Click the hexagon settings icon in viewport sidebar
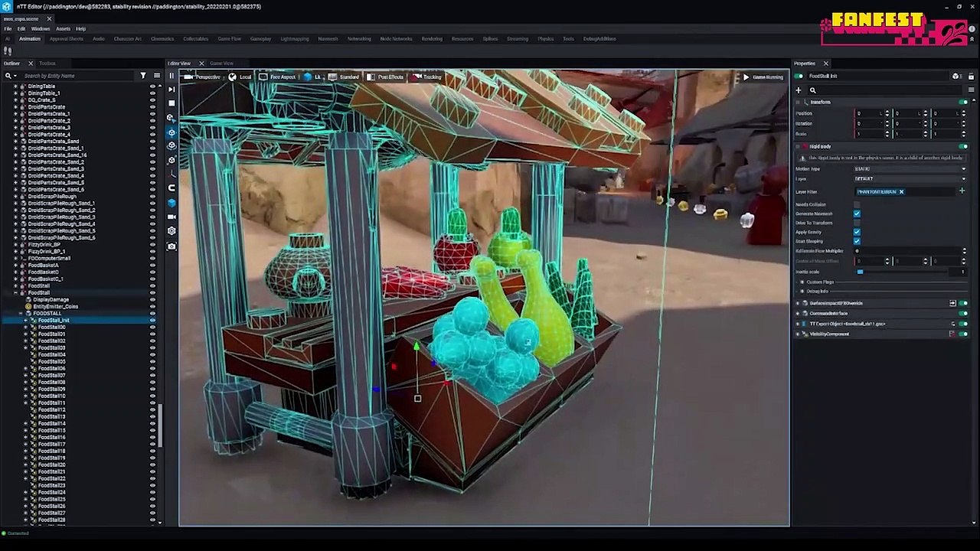The height and width of the screenshot is (551, 980). pos(171,230)
